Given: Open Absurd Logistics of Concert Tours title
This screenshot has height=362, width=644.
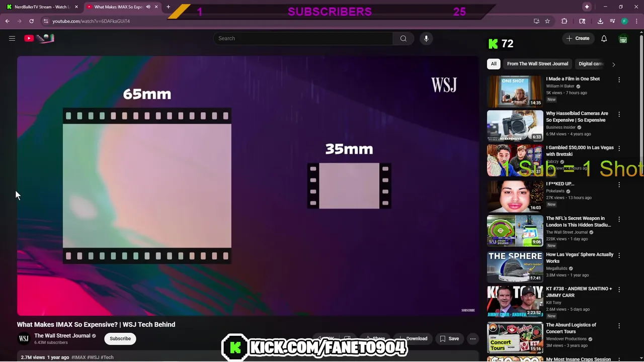Looking at the screenshot, I should 571,328.
